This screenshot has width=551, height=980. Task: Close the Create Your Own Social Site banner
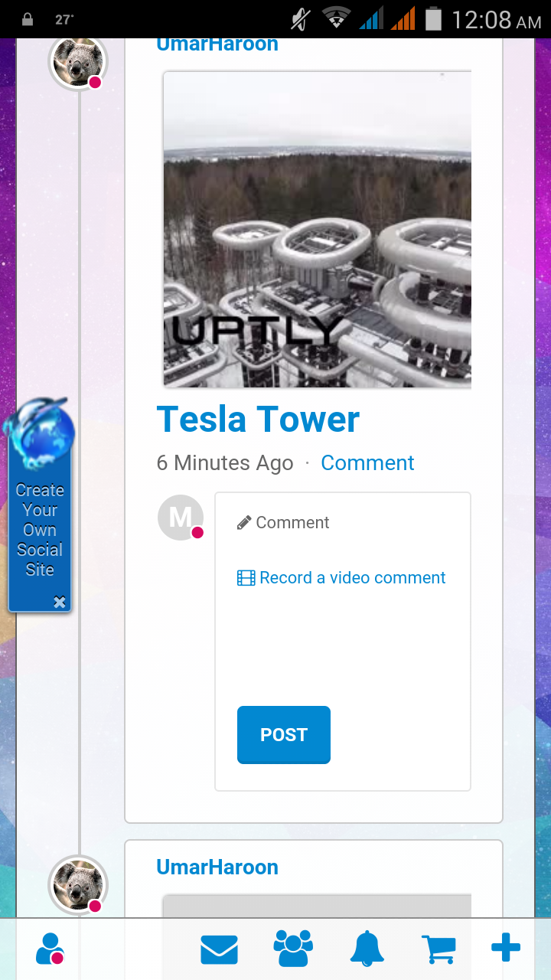[60, 603]
